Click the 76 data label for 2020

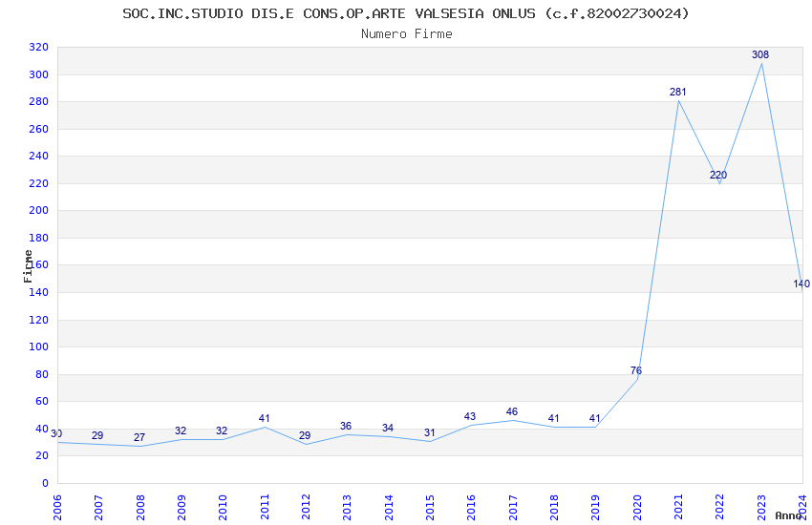coord(636,371)
